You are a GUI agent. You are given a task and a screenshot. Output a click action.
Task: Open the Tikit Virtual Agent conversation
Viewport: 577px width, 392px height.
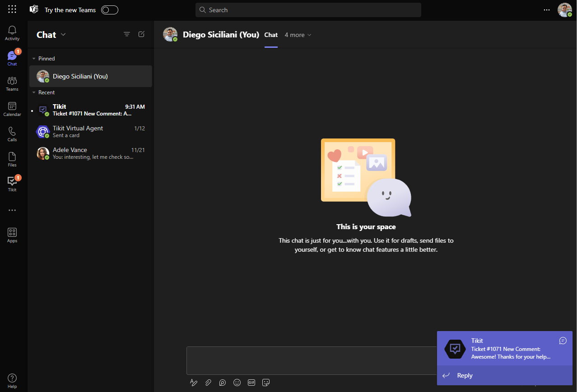coord(90,132)
